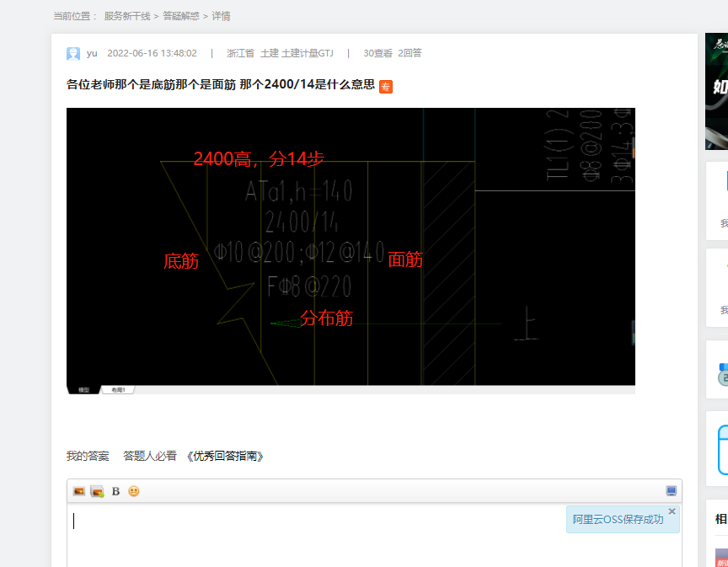Click the 土建计量GTJ category text
This screenshot has width=728, height=567.
[x=308, y=53]
